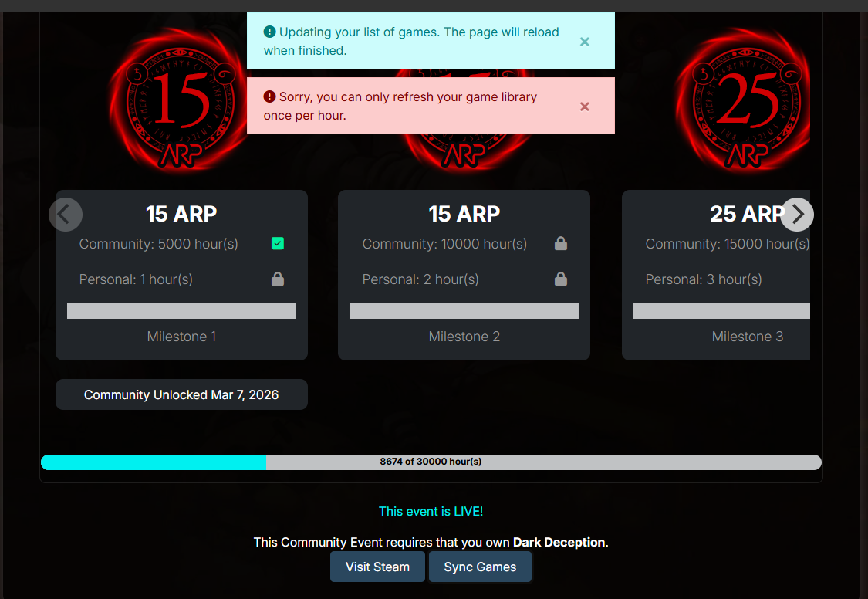
Task: Click Milestone 2 personal hours lock icon
Action: pyautogui.click(x=561, y=279)
